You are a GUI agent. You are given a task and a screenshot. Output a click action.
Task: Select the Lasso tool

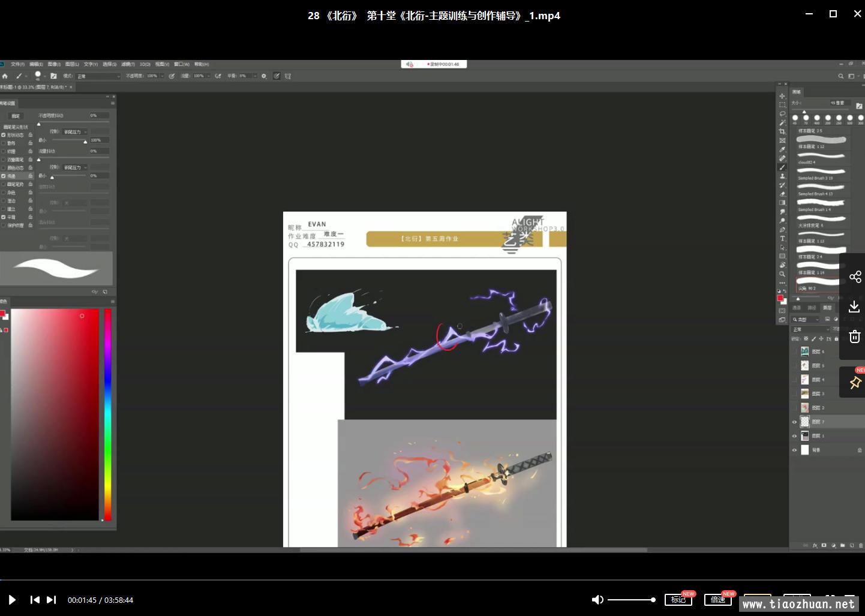pyautogui.click(x=782, y=113)
